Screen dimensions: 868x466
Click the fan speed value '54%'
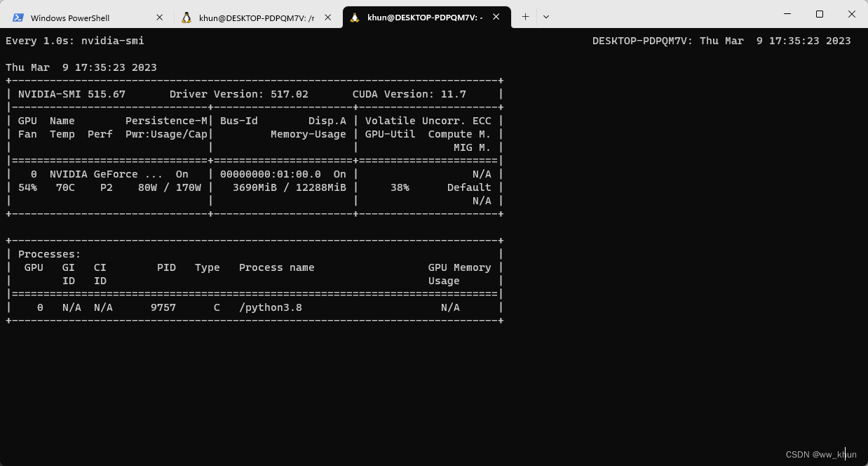(x=27, y=187)
